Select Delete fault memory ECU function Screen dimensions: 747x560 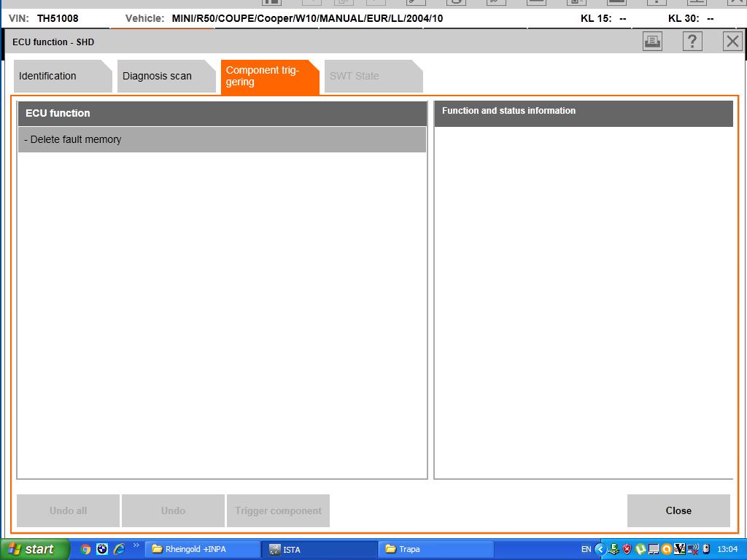point(222,139)
